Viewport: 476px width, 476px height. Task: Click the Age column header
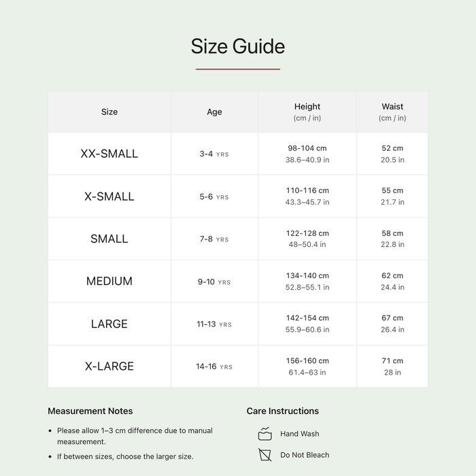point(214,112)
